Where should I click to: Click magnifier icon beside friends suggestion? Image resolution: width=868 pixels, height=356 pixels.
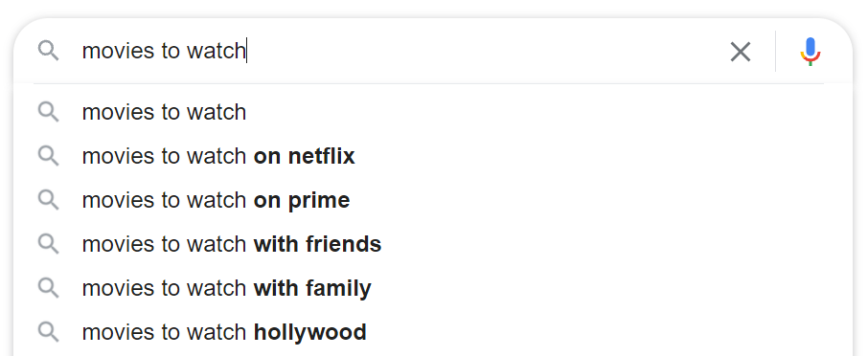point(48,244)
